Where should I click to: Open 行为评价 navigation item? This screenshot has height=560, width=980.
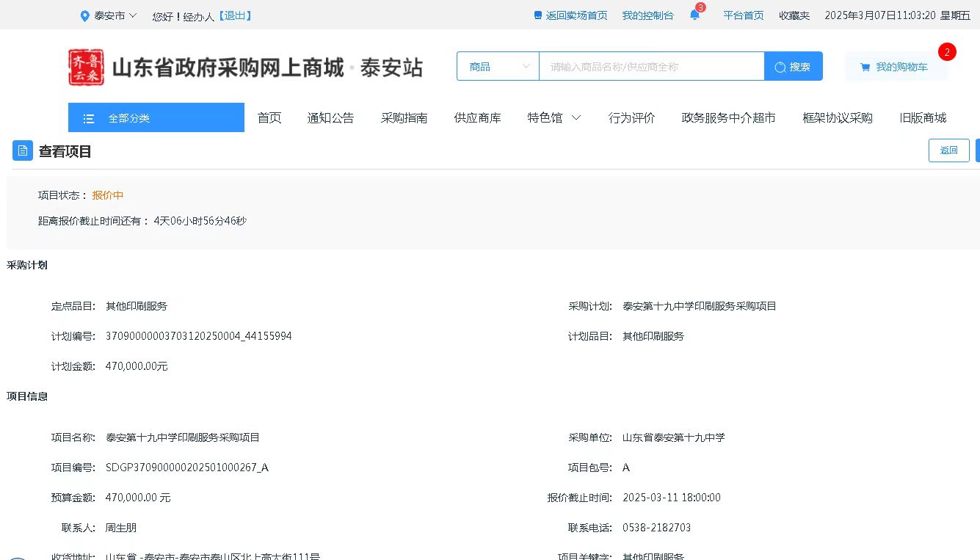632,117
